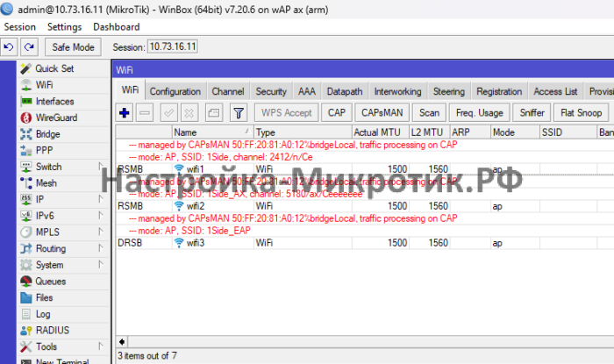Select the wifi3 interface icon
Viewport: 614px width, 364px height.
tap(179, 243)
